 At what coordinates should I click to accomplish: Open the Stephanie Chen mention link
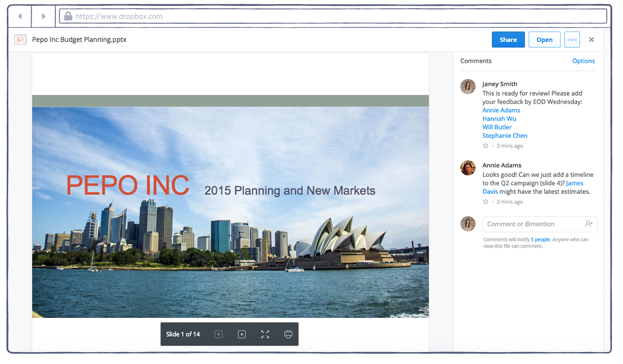point(505,136)
